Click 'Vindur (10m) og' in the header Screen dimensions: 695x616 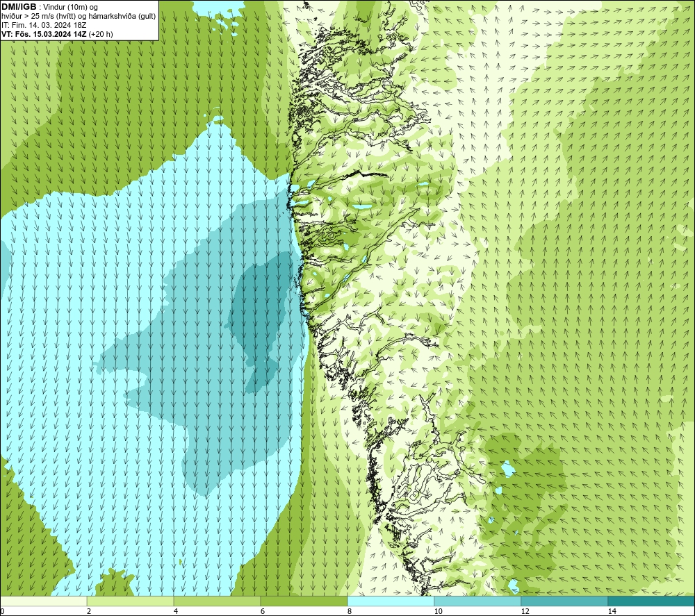tap(72, 8)
